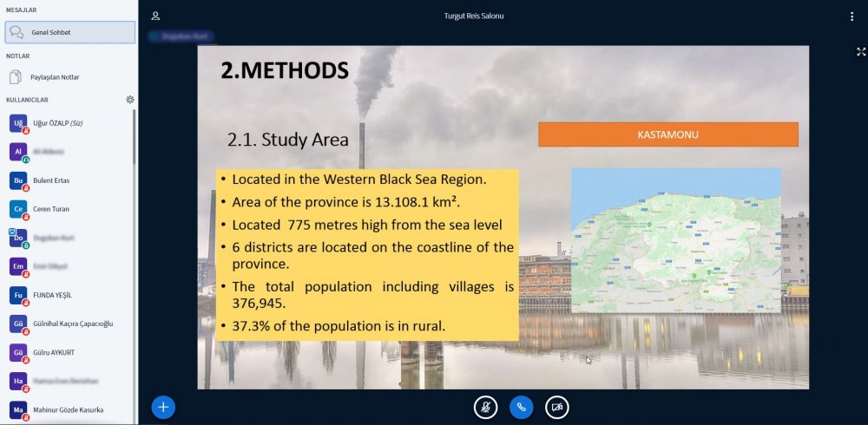Image resolution: width=868 pixels, height=425 pixels.
Task: Open the user list settings gear
Action: (x=130, y=100)
